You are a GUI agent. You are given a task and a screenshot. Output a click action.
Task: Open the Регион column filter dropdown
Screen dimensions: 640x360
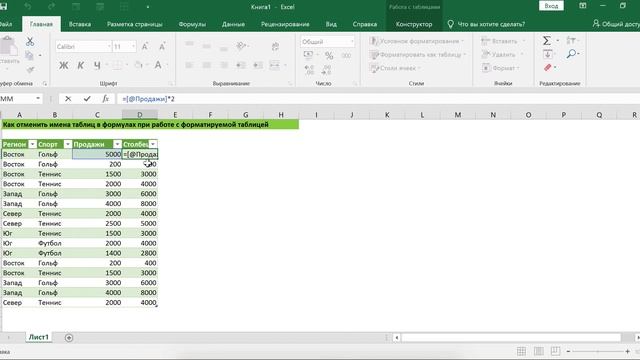click(32, 144)
